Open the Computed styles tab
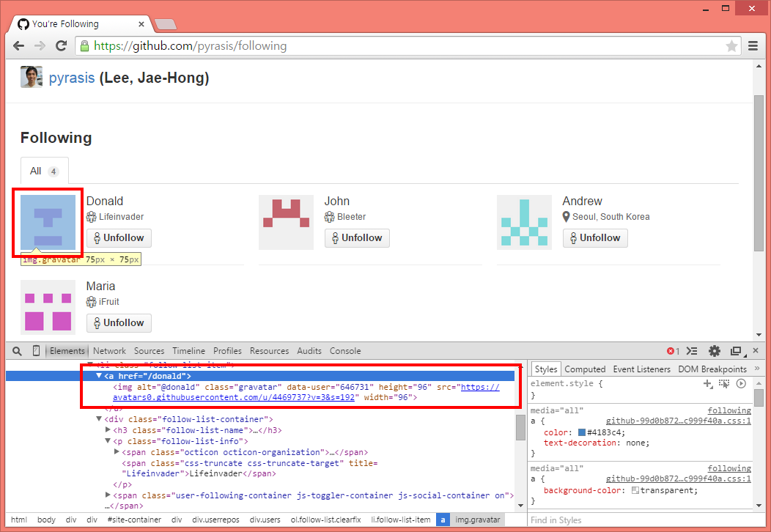This screenshot has height=532, width=771. click(x=585, y=369)
